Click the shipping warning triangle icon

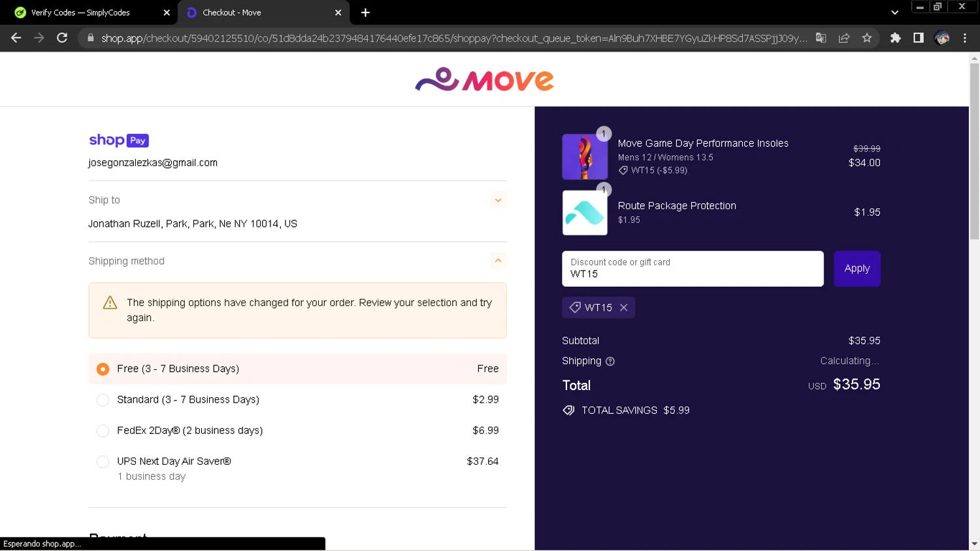pyautogui.click(x=110, y=303)
